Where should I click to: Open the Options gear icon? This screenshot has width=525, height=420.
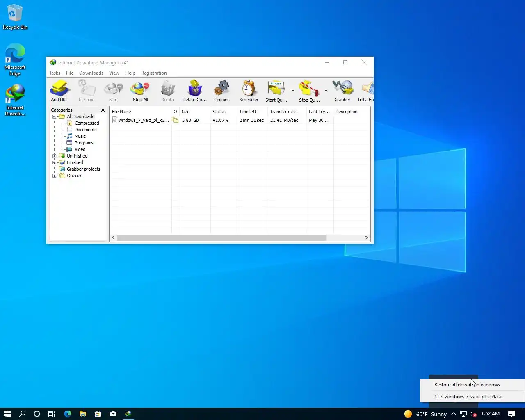coord(222,91)
